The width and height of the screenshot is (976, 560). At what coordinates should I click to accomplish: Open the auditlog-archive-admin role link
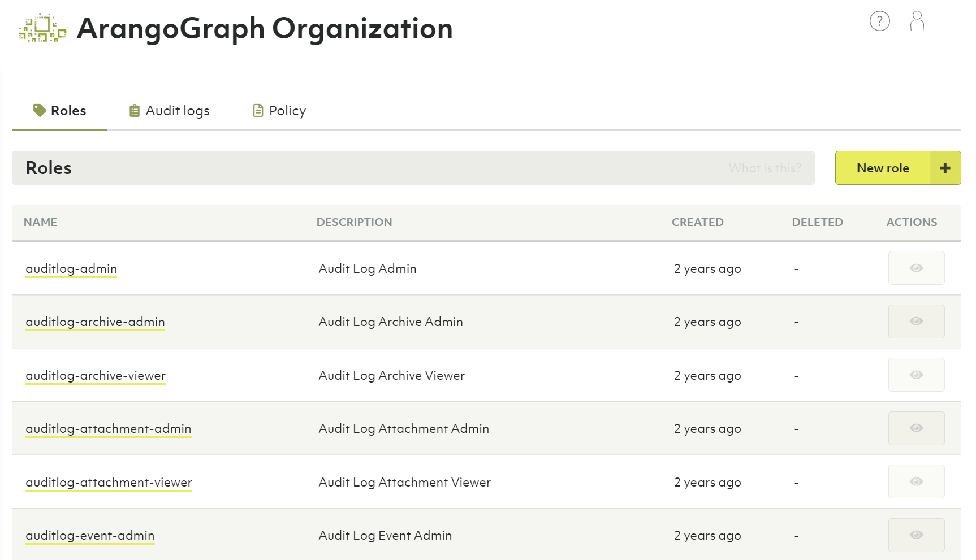(95, 322)
